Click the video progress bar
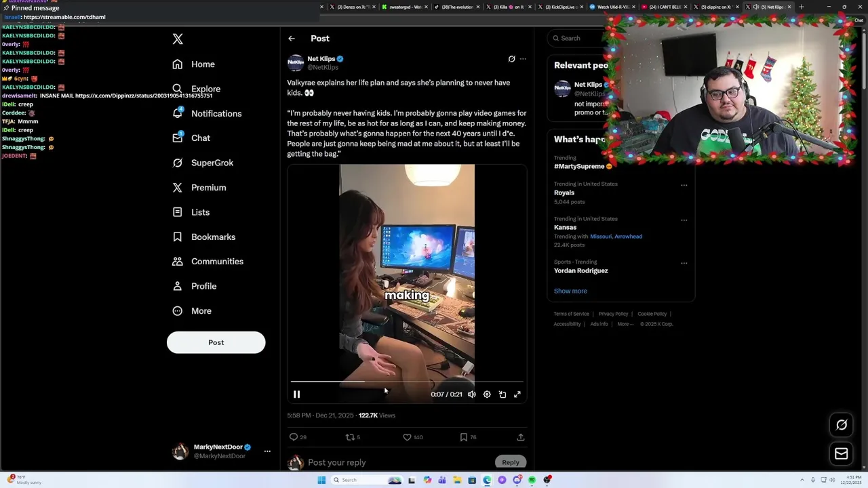 [x=407, y=382]
